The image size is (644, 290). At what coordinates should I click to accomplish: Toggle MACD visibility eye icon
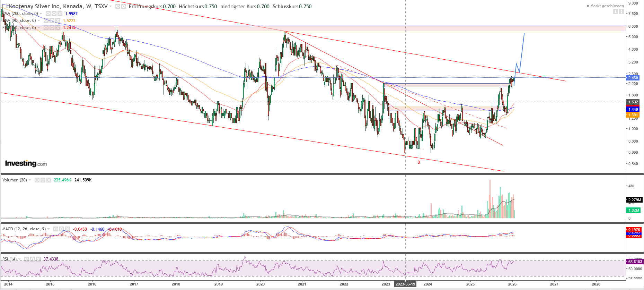(x=55, y=229)
